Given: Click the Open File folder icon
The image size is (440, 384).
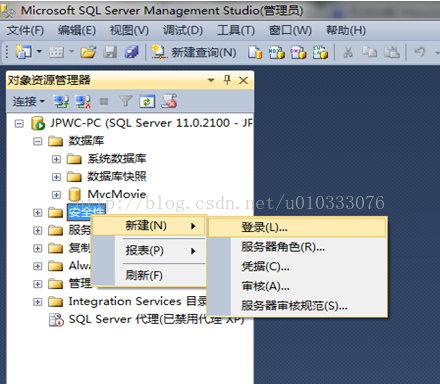Looking at the screenshot, I should coord(88,52).
